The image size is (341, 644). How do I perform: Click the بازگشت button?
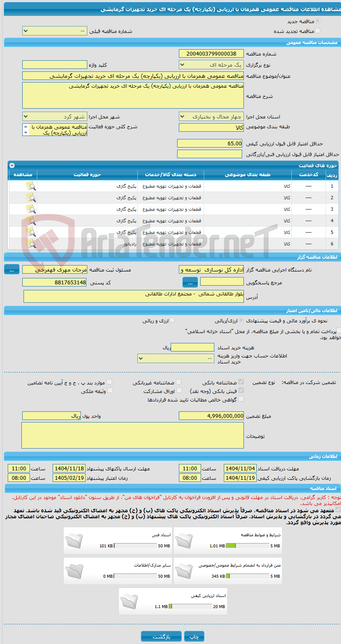161,636
